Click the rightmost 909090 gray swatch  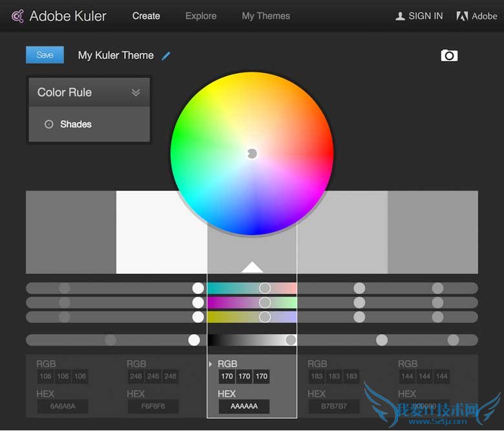tap(433, 232)
